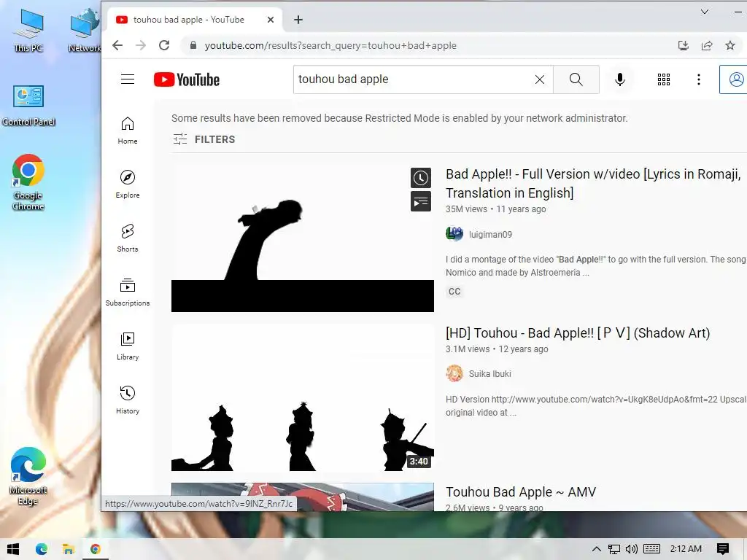Screen dimensions: 747x560
Task: Click Suika Ibuki channel avatar
Action: [x=454, y=373]
